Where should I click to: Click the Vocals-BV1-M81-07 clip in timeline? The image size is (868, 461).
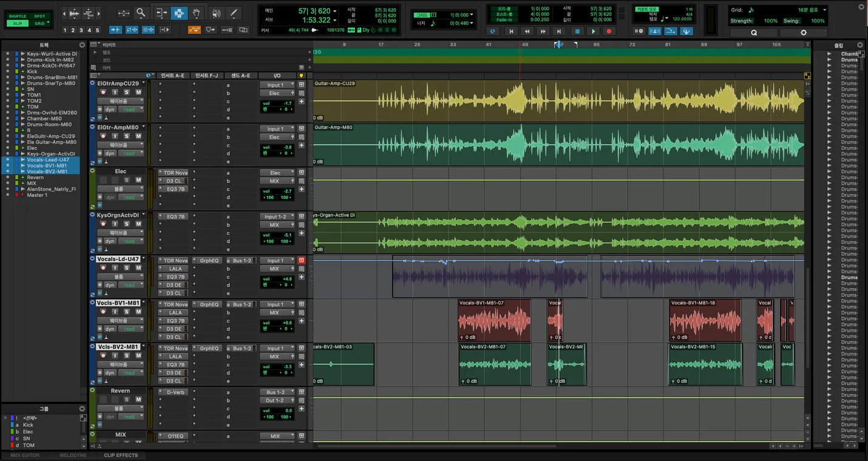point(494,320)
